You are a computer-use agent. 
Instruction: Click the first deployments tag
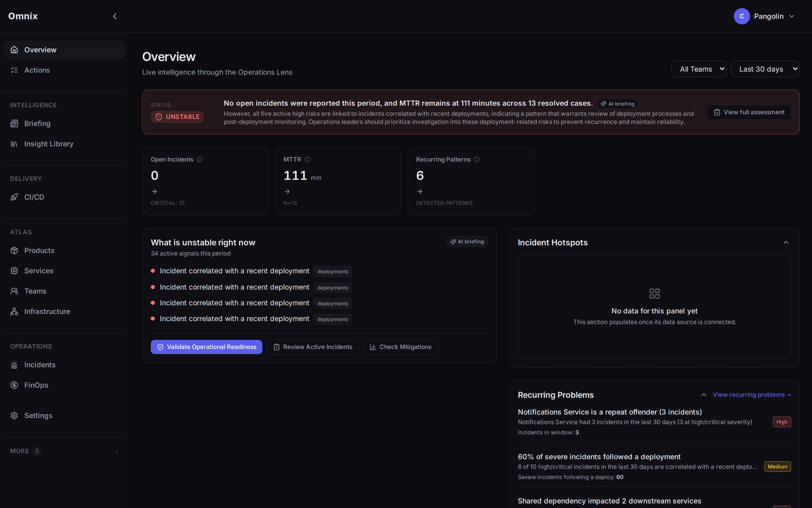click(x=332, y=272)
